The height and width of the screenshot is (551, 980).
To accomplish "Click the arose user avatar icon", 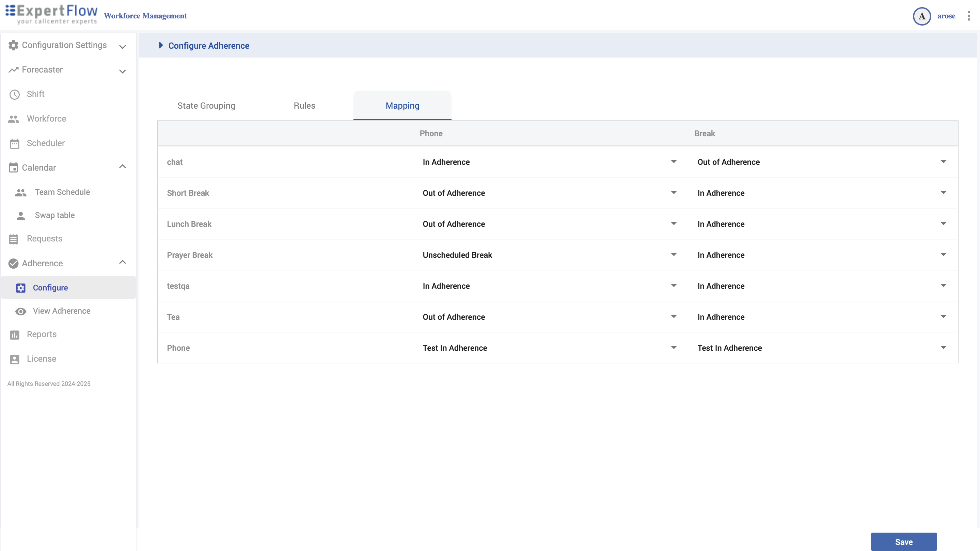I will pos(921,16).
